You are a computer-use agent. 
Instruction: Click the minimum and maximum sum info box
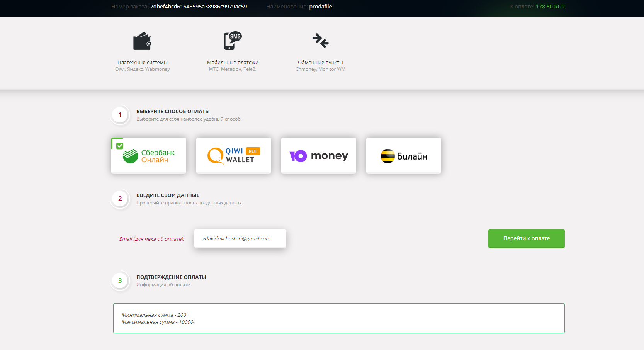[x=339, y=318]
